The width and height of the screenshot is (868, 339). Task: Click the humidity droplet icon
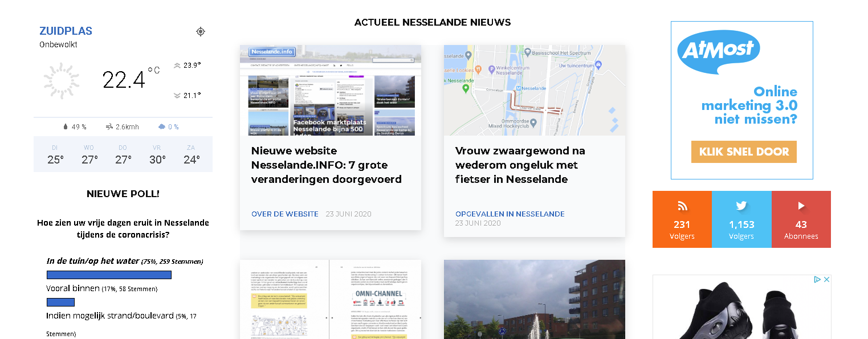click(66, 126)
